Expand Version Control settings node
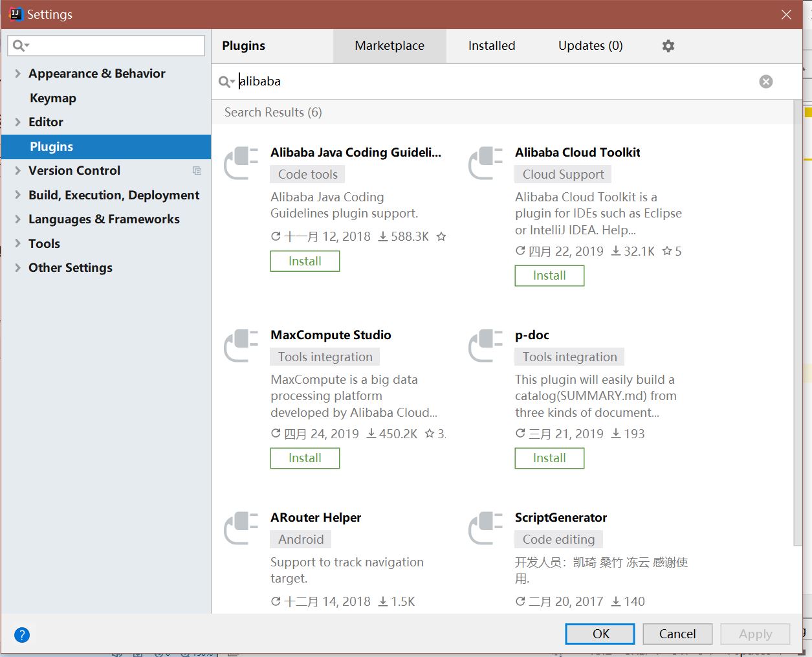 click(x=17, y=171)
